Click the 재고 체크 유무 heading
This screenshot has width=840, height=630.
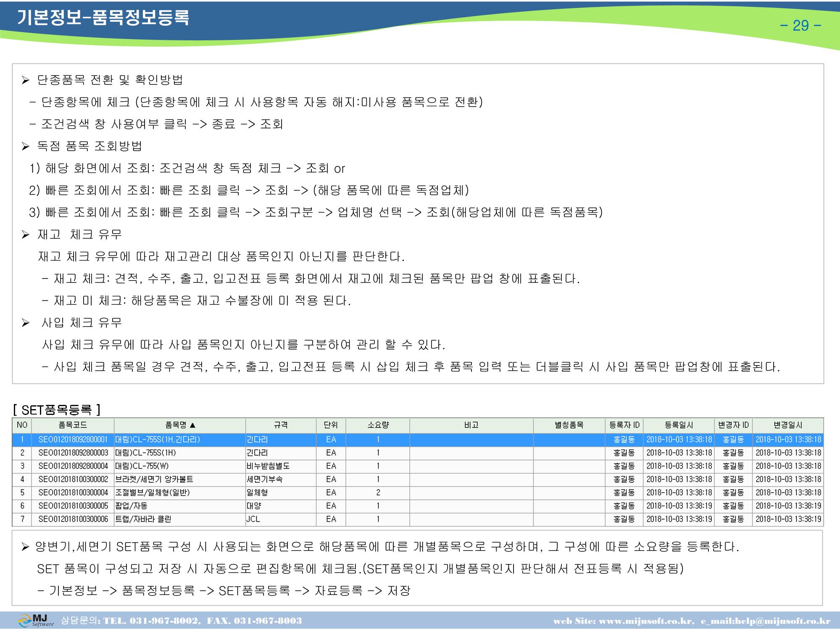tap(80, 234)
